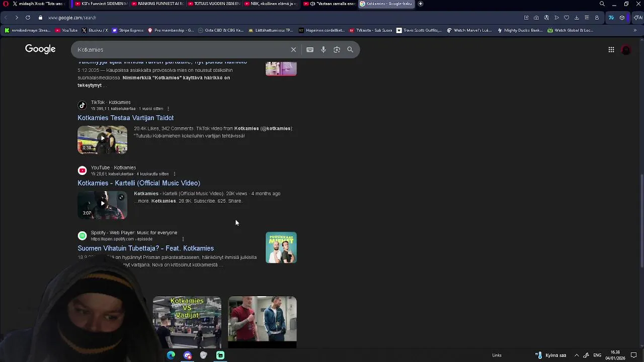Image resolution: width=644 pixels, height=362 pixels.
Task: Open Kotkamies VS Vartijat image
Action: 187,322
